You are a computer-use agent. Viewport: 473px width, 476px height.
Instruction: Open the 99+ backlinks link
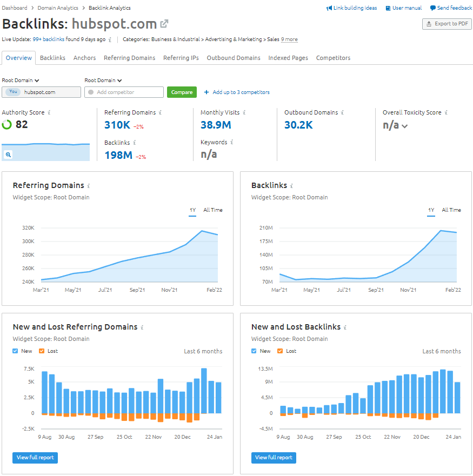point(48,39)
